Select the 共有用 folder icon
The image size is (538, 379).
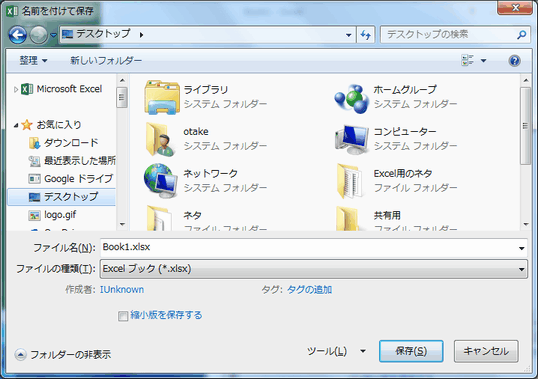click(349, 218)
